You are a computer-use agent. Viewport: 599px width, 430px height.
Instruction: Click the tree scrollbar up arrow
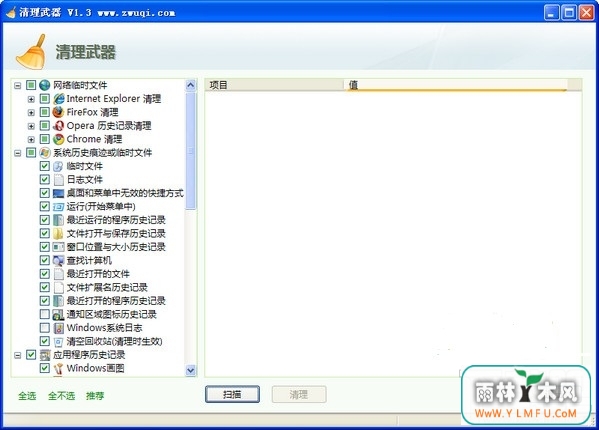tap(191, 85)
